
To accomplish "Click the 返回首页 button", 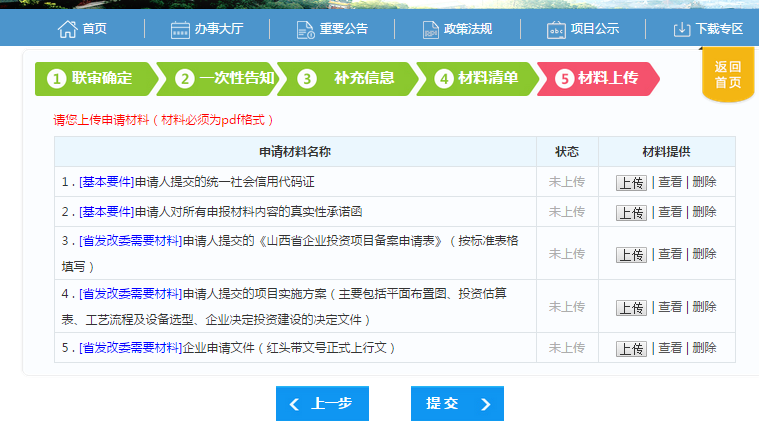I will click(x=727, y=75).
